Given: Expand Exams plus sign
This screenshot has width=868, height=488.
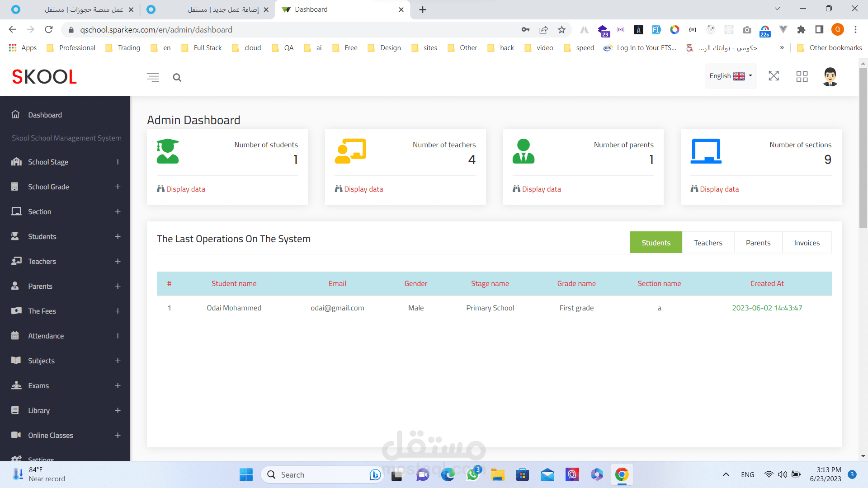Looking at the screenshot, I should pyautogui.click(x=118, y=385).
